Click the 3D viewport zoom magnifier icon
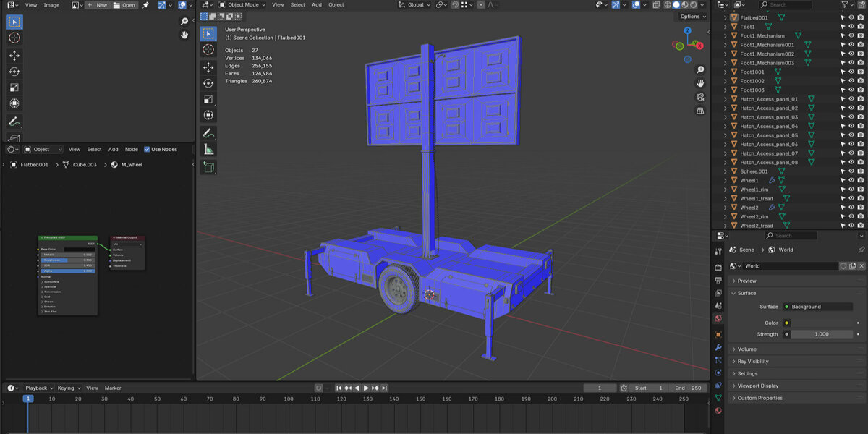 click(x=700, y=70)
